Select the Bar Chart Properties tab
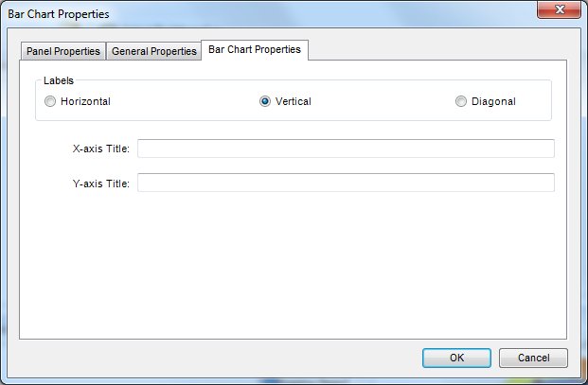This screenshot has height=385, width=588. click(254, 49)
